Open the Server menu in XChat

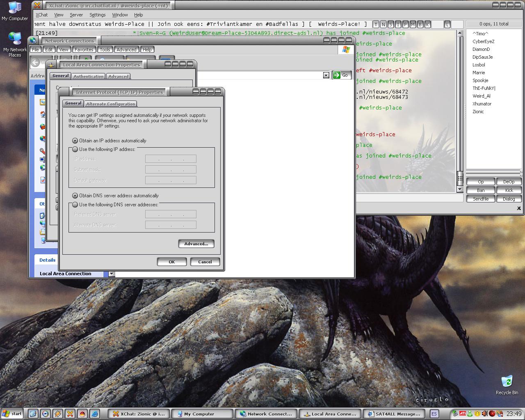point(76,15)
